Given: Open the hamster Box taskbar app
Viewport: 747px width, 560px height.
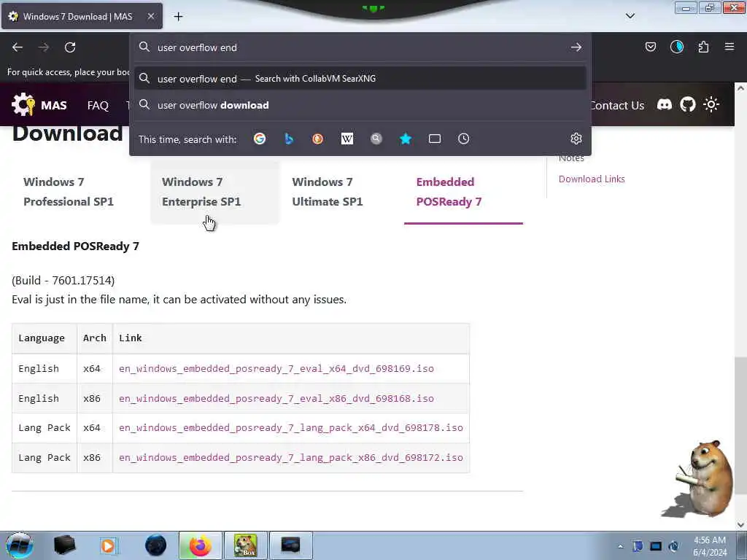Looking at the screenshot, I should coord(245,545).
